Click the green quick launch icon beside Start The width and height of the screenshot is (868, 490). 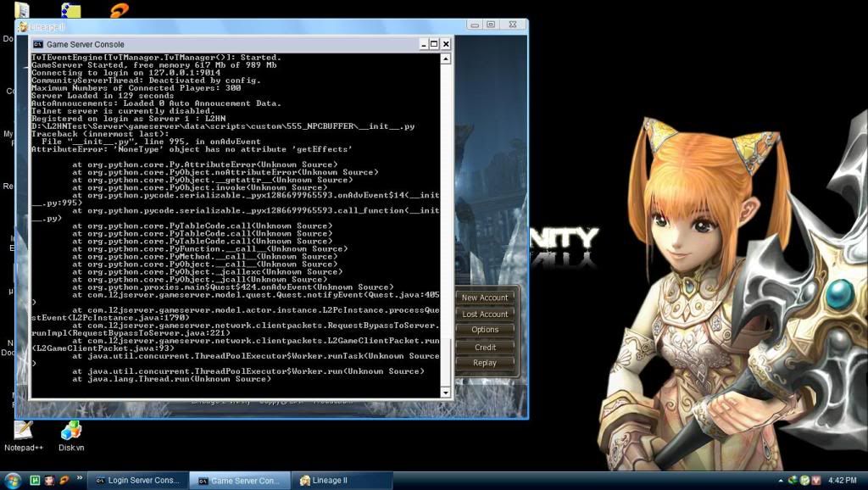pos(35,481)
